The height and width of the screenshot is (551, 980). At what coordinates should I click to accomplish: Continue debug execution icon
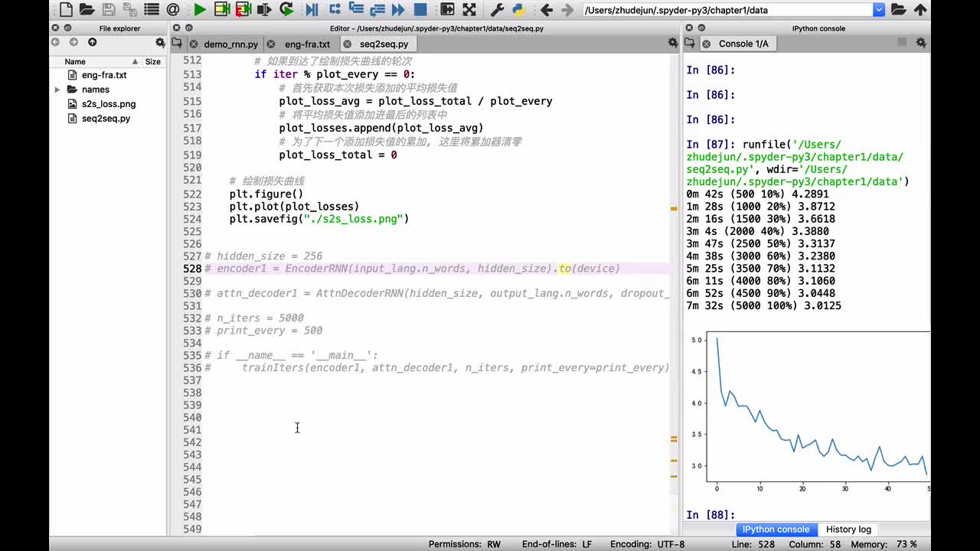pos(398,10)
